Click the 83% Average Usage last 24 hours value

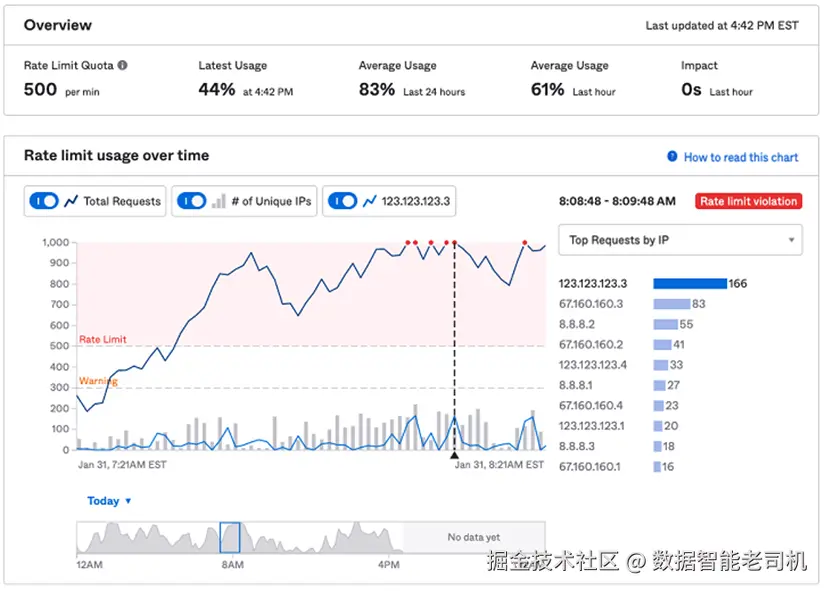(377, 89)
